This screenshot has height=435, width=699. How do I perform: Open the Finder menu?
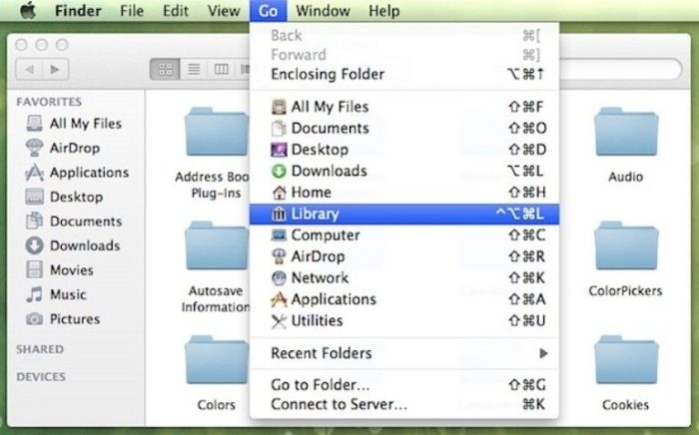click(x=78, y=11)
